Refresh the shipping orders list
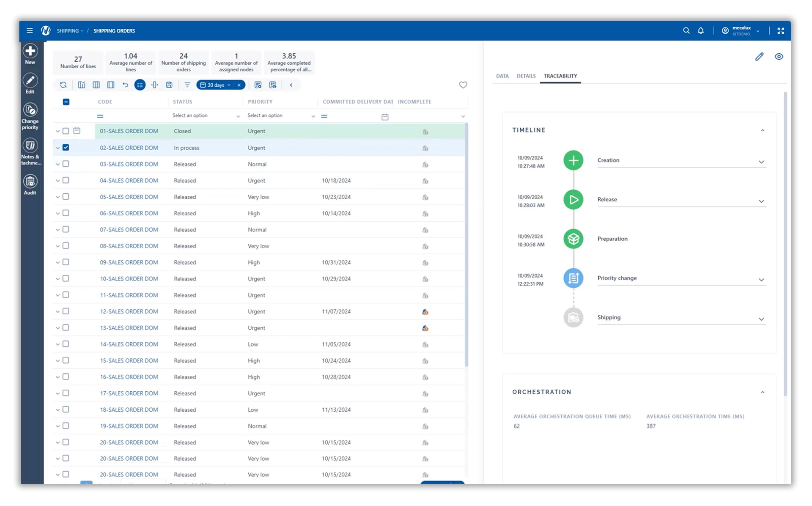The height and width of the screenshot is (506, 812). pos(63,85)
